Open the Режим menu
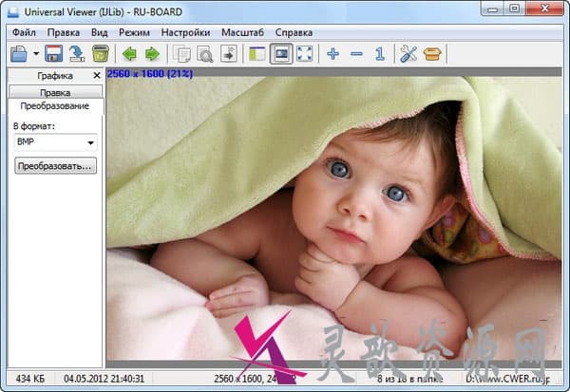570x392 pixels. (x=134, y=32)
